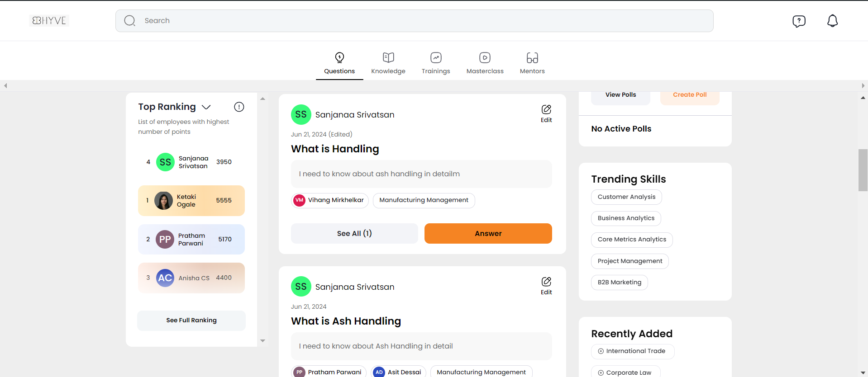The image size is (868, 377).
Task: Switch to the Knowledge tab
Action: pos(388,64)
